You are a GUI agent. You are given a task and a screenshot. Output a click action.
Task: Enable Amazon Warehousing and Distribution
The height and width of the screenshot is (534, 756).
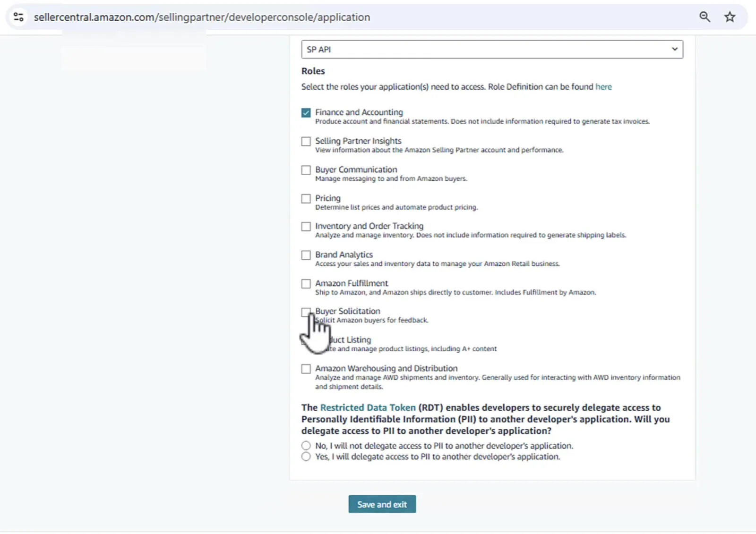point(306,369)
